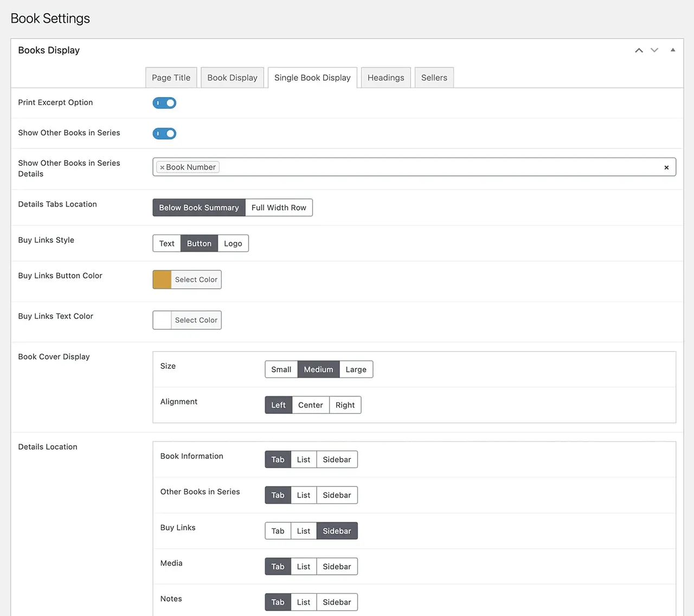Open the Sellers tab
Viewport: 694px width, 616px height.
click(x=434, y=77)
